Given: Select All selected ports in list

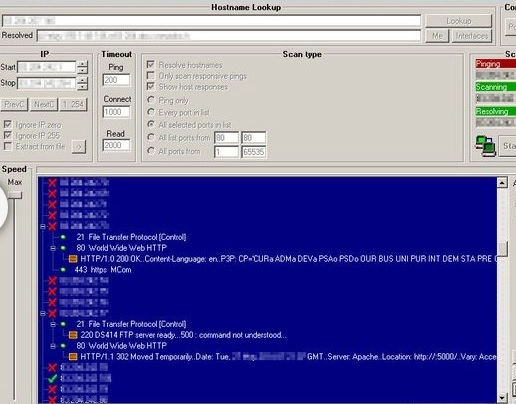Looking at the screenshot, I should 151,124.
